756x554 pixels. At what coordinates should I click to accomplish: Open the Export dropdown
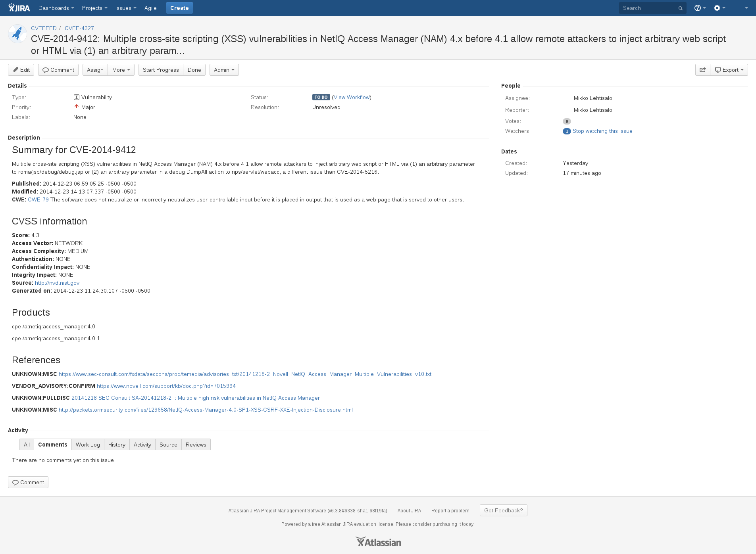[729, 70]
